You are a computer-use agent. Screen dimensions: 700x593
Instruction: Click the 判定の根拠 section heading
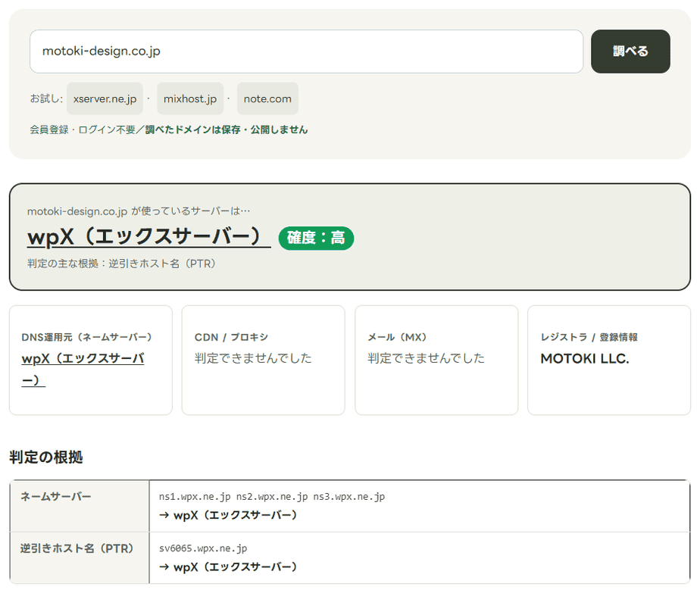[46, 457]
